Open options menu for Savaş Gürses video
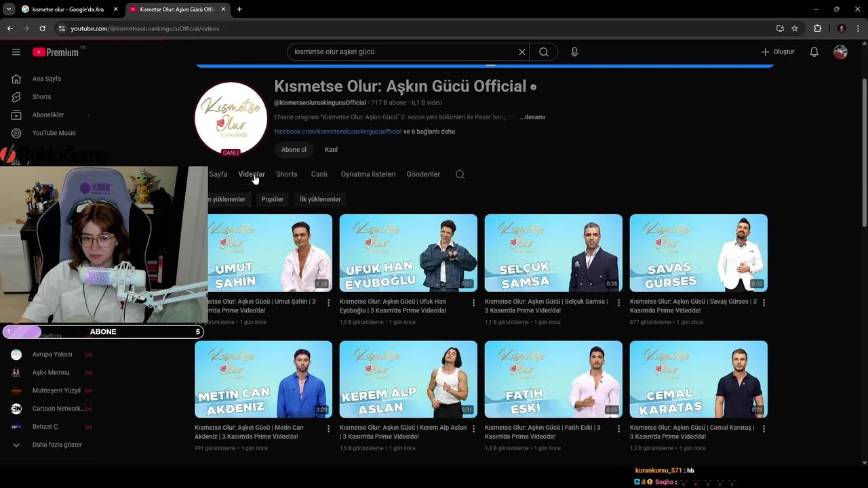 tap(764, 303)
